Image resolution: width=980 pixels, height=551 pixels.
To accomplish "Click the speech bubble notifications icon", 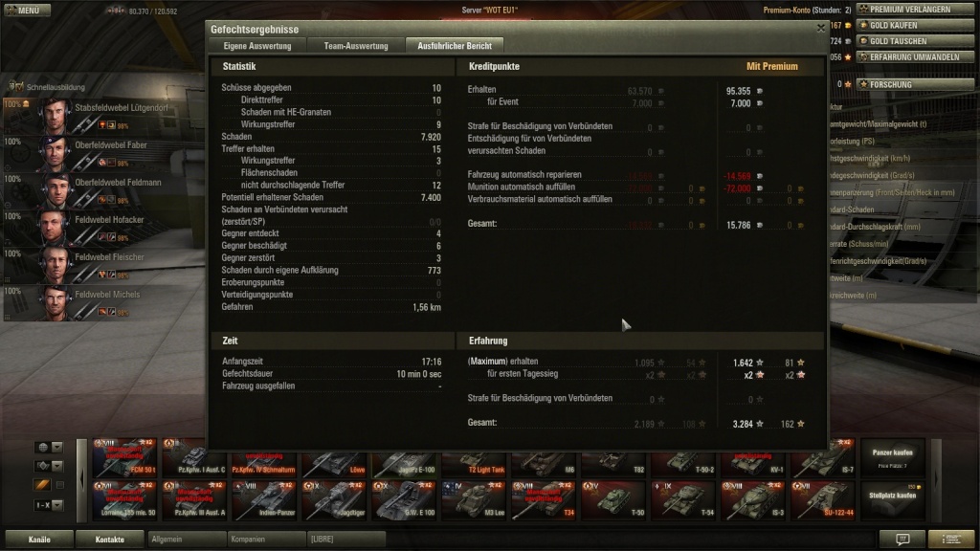I will (902, 540).
